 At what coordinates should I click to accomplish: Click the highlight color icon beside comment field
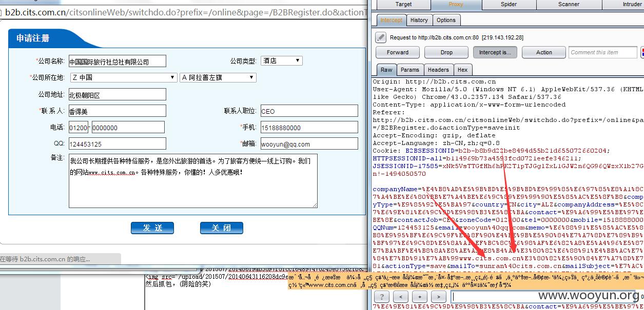click(x=642, y=52)
